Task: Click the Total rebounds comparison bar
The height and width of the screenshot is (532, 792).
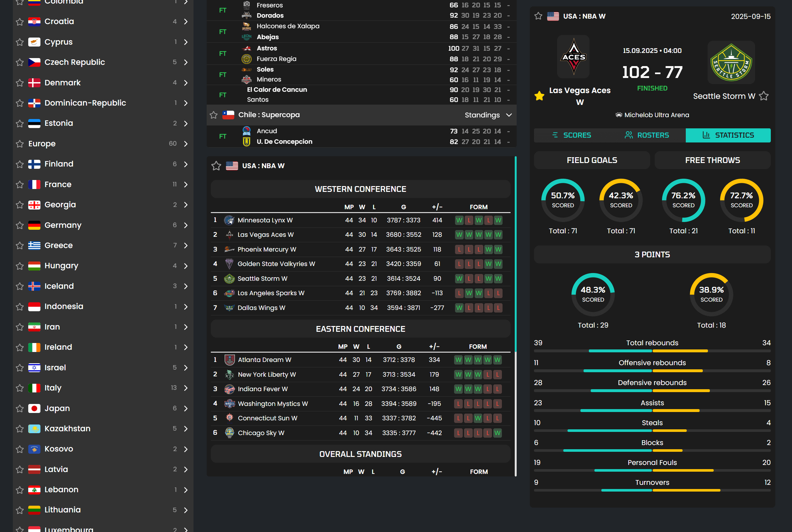Action: (652, 351)
